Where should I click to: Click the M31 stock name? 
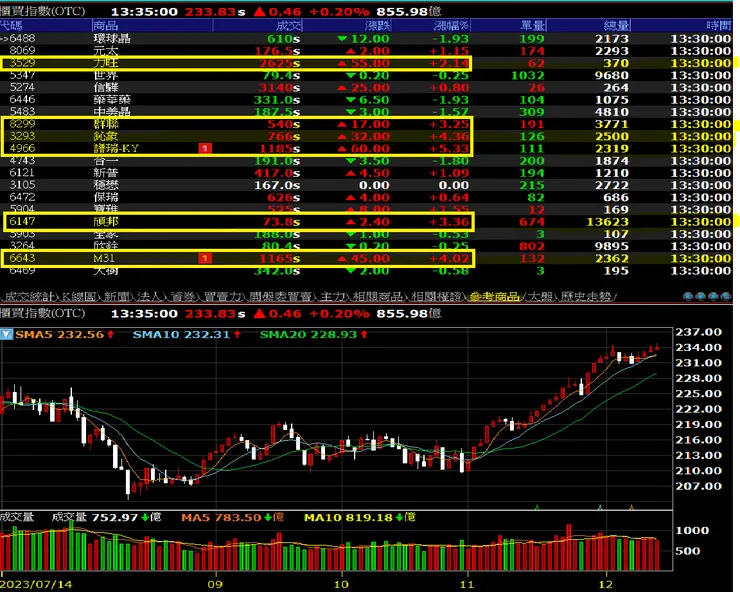click(x=104, y=258)
